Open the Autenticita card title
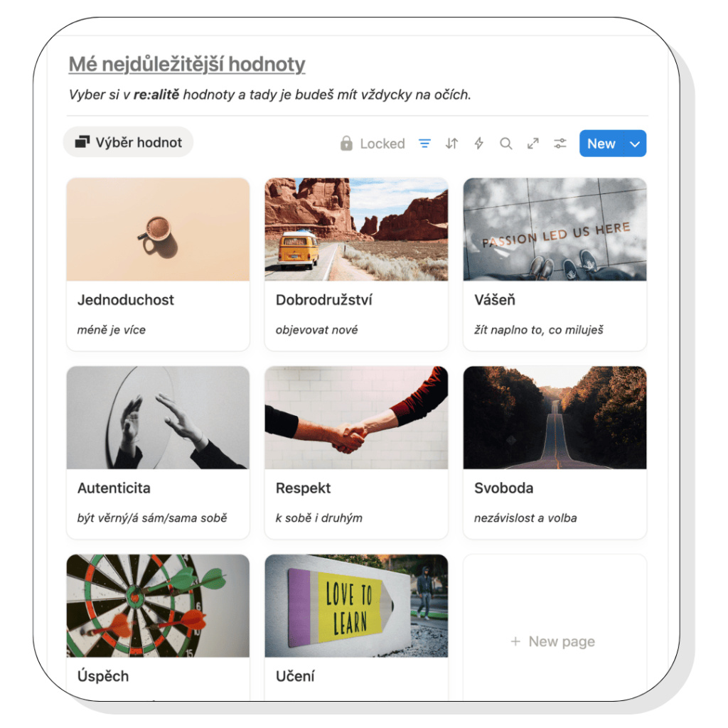Screen dimensions: 728x728 114,488
